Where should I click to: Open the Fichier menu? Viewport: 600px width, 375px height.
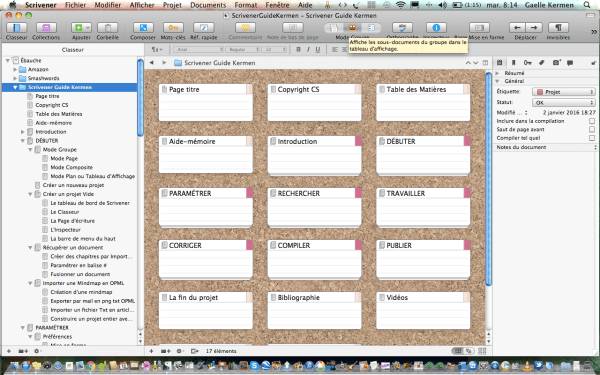click(x=75, y=5)
